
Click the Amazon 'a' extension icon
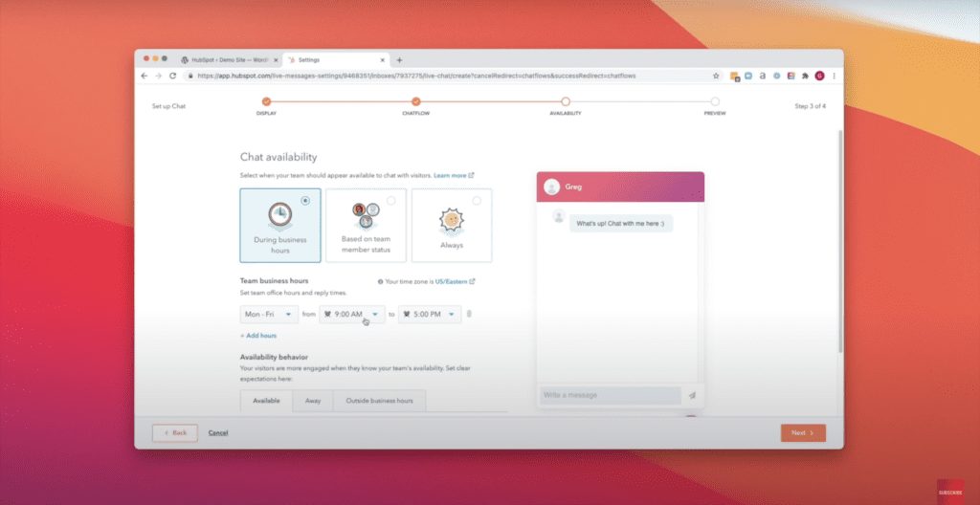763,76
